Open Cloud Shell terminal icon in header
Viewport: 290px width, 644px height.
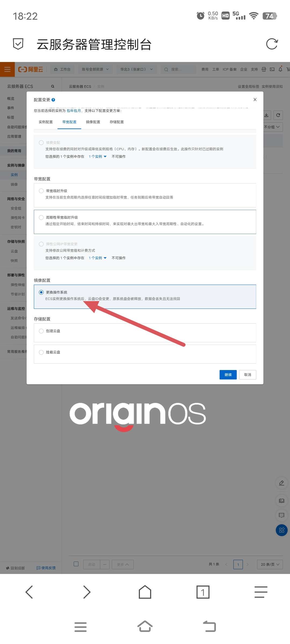click(272, 69)
